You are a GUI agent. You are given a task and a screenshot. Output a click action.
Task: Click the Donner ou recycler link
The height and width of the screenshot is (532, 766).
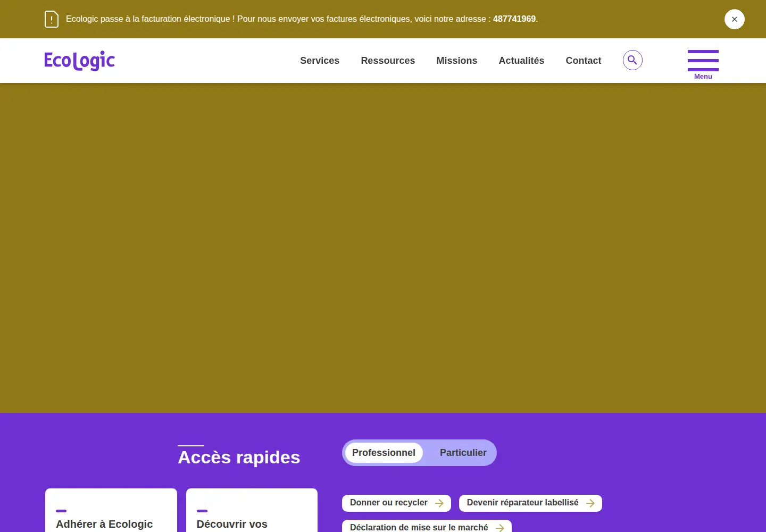[396, 503]
